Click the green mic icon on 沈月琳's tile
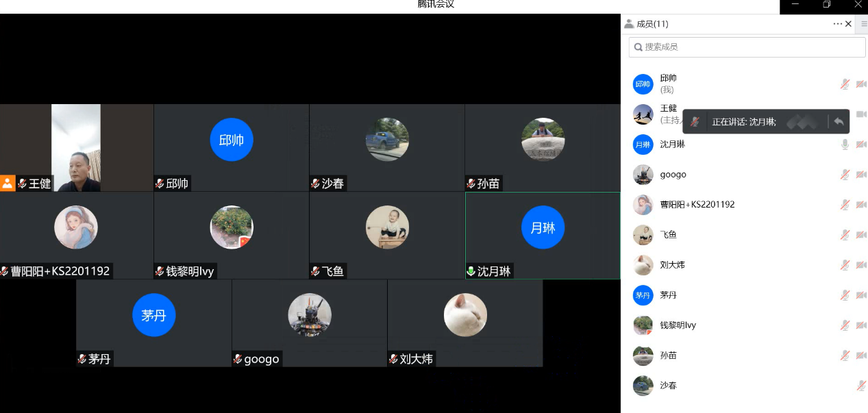 coord(471,271)
